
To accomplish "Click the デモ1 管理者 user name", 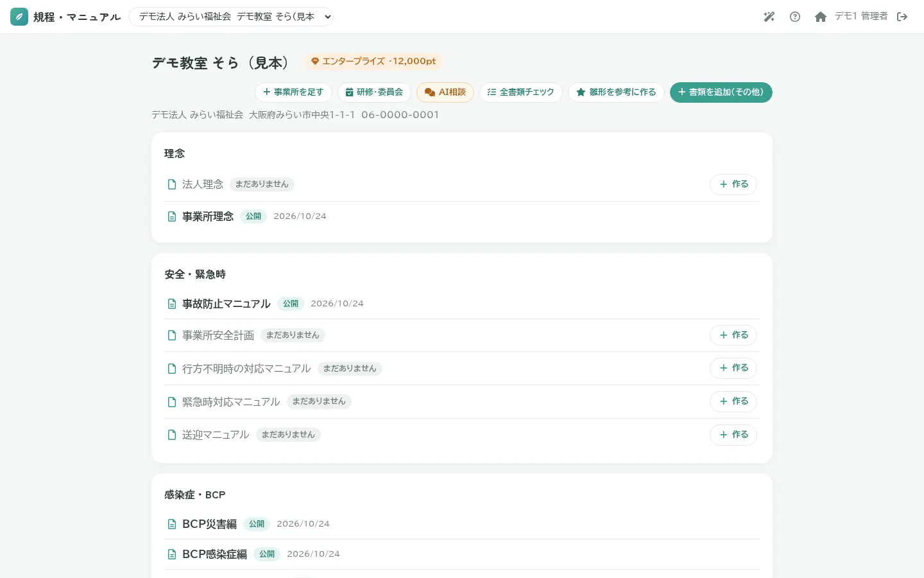I will point(861,17).
